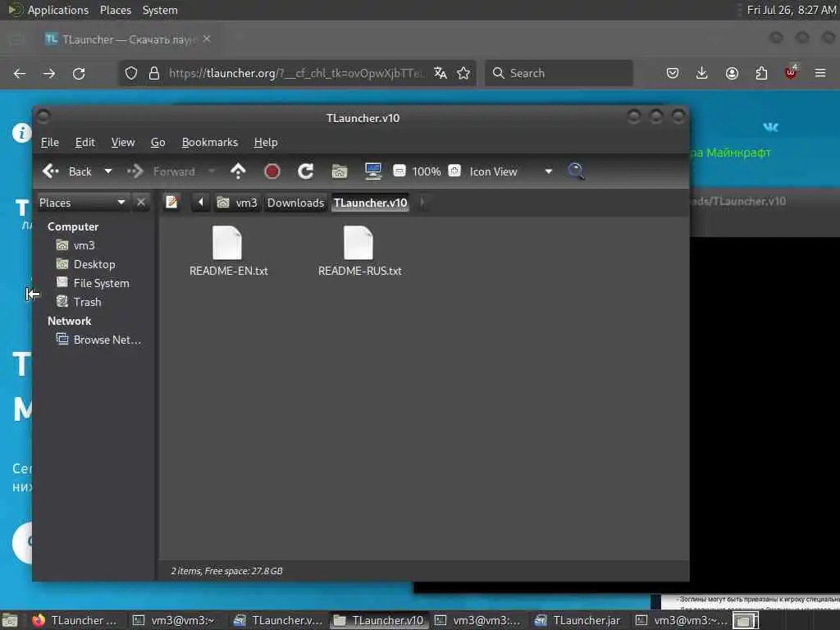Click the Firefox forward arrow
Image resolution: width=840 pixels, height=630 pixels.
click(x=49, y=73)
